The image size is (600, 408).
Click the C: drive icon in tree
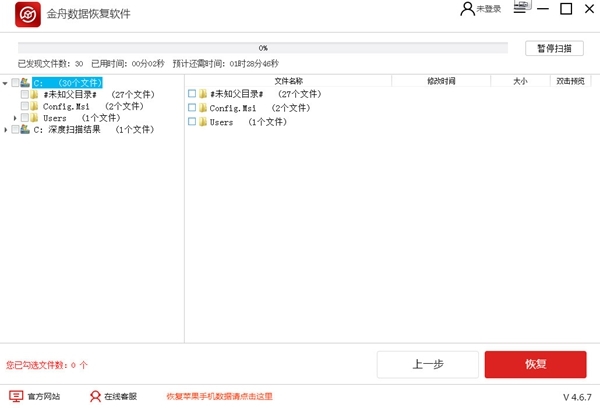pos(25,83)
